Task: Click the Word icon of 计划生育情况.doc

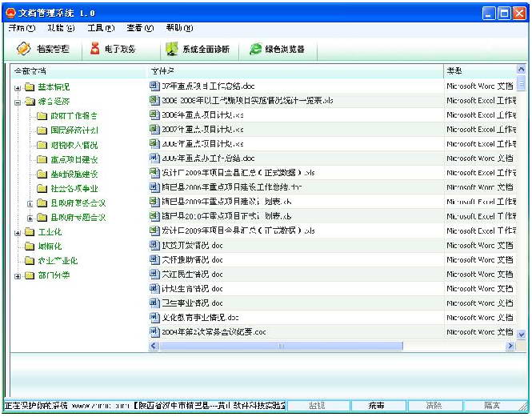Action: click(x=155, y=288)
